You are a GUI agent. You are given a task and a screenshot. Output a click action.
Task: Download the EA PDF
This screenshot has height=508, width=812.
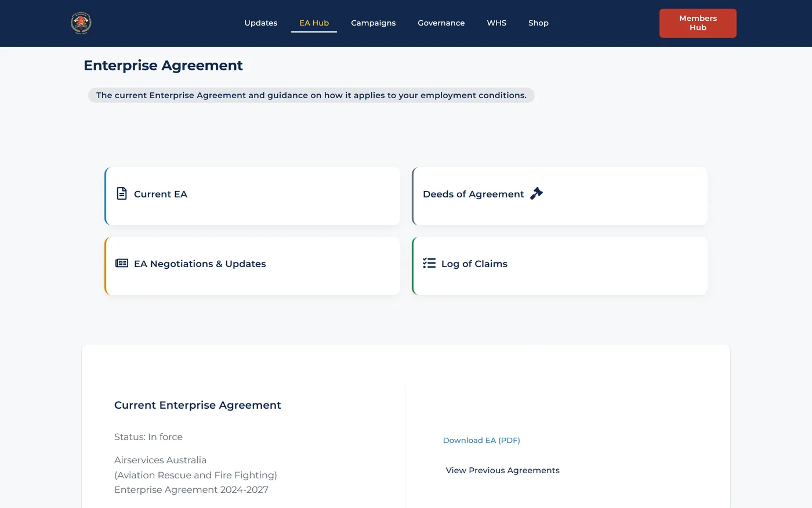[481, 440]
